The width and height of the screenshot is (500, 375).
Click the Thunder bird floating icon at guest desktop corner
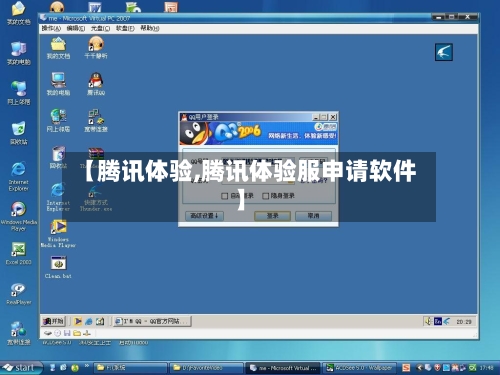click(x=444, y=52)
